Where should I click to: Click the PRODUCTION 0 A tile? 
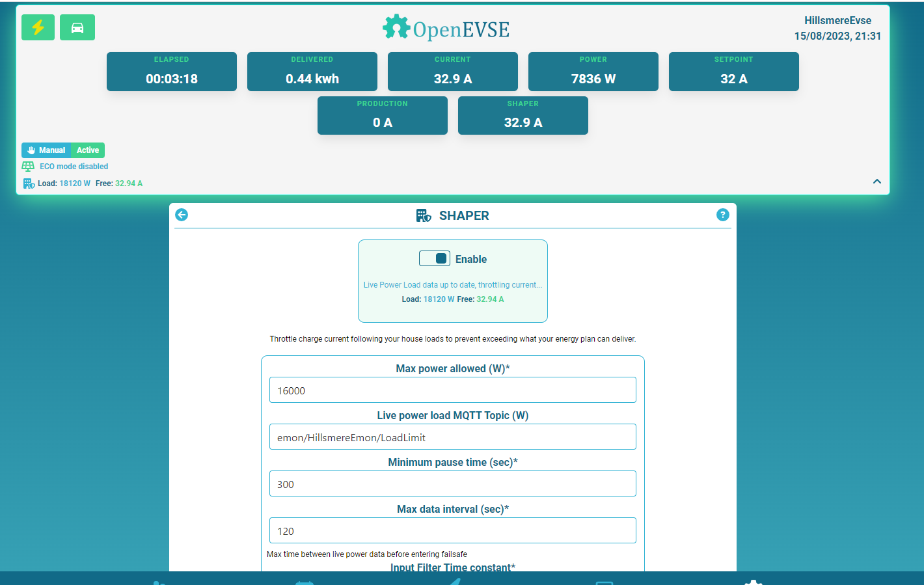click(x=383, y=116)
